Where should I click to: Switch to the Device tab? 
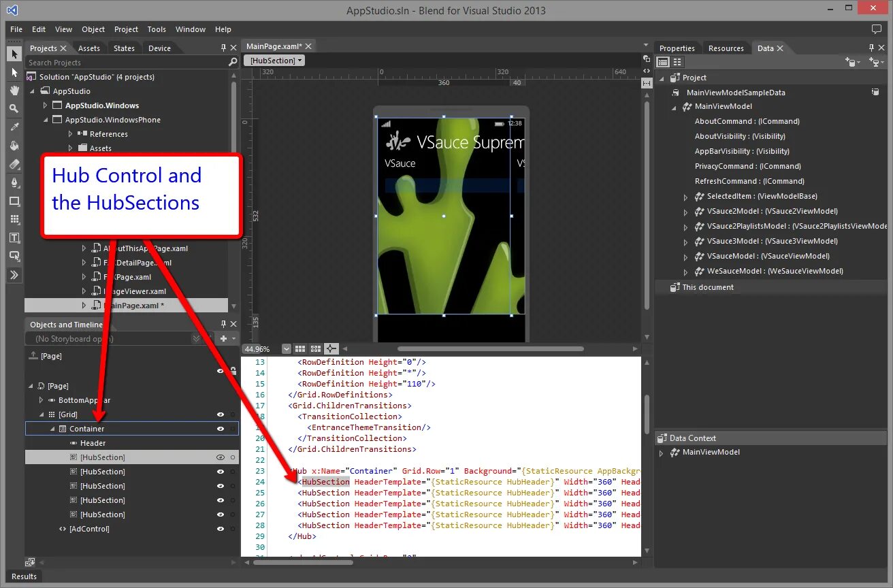click(x=160, y=48)
